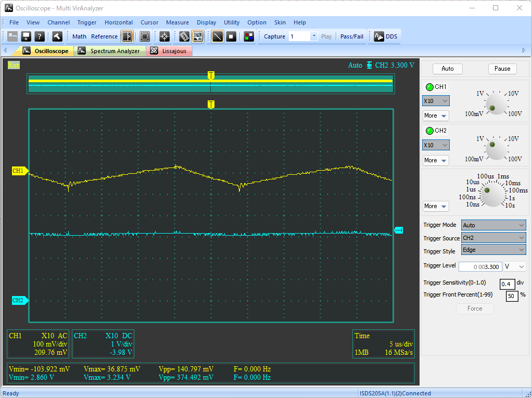532x398 pixels.
Task: Open help via the question mark icon
Action: click(39, 36)
